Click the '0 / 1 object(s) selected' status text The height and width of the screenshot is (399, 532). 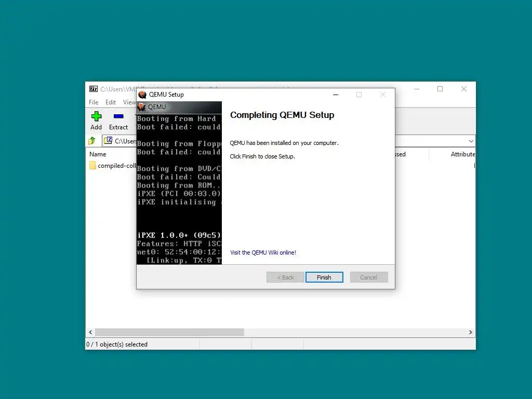(117, 344)
